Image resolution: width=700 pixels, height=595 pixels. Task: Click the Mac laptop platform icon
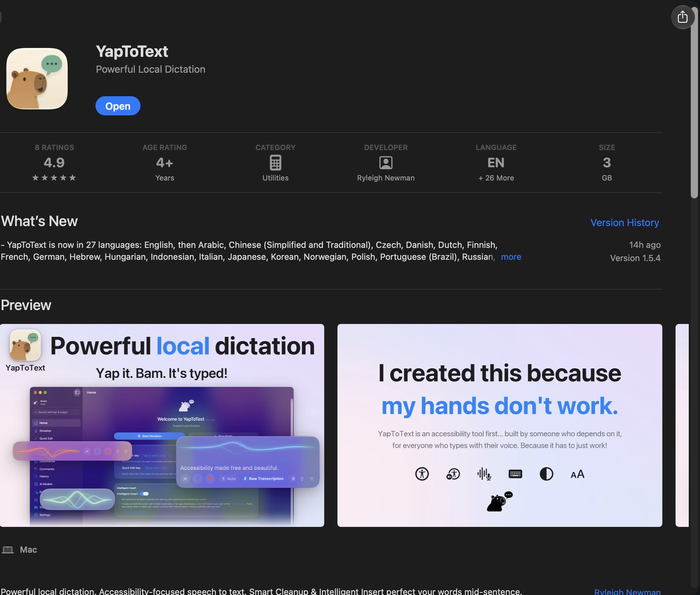8,549
